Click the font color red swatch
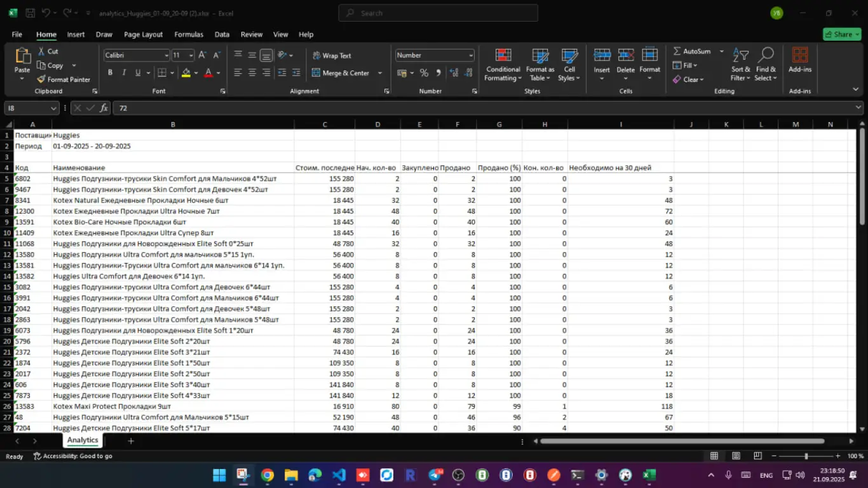This screenshot has width=868, height=488. (208, 73)
